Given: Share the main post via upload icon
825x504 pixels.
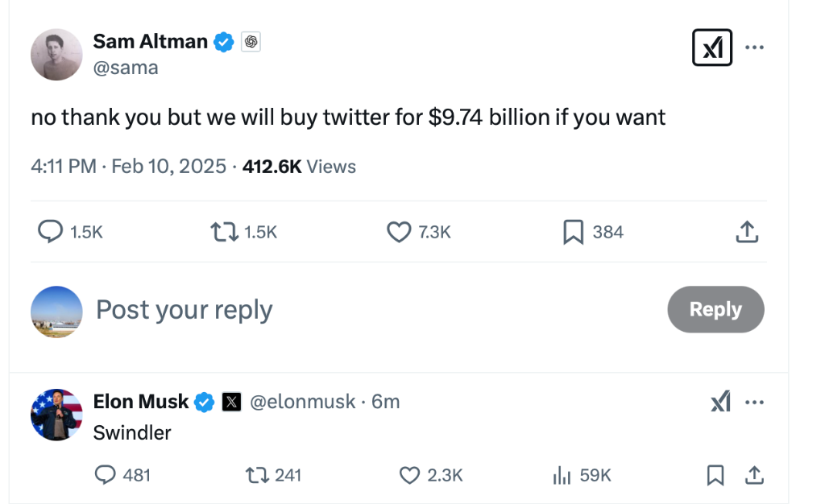Looking at the screenshot, I should point(747,232).
